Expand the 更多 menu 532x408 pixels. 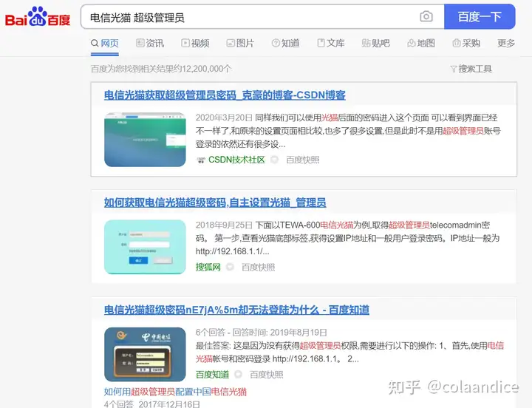(506, 44)
